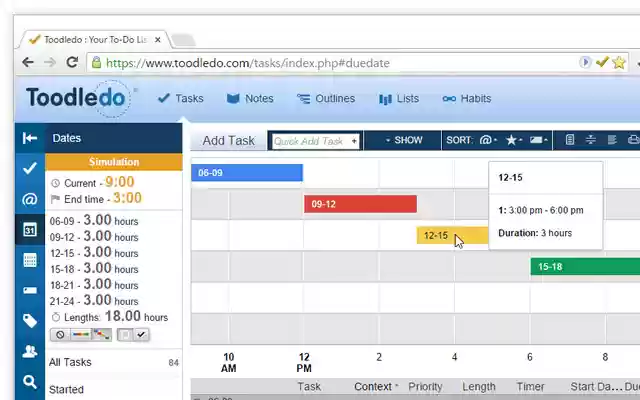
Task: Click the Context column header sort arrow
Action: 396,386
